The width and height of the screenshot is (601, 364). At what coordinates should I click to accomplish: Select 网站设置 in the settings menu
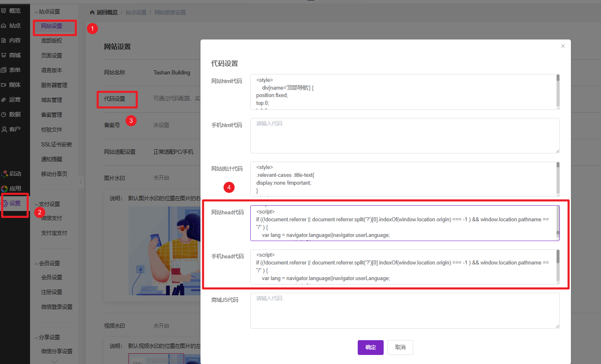(x=51, y=26)
